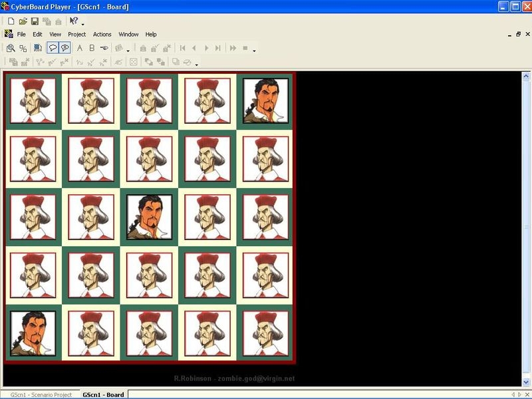This screenshot has width=532, height=399.
Task: Save the game with the floppy disk icon
Action: pos(35,21)
